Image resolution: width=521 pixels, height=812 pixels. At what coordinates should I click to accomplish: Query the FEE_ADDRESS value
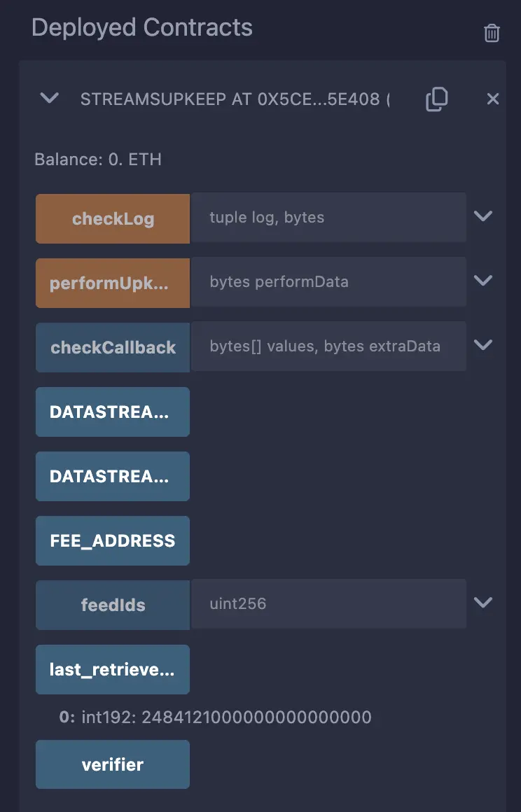[112, 540]
